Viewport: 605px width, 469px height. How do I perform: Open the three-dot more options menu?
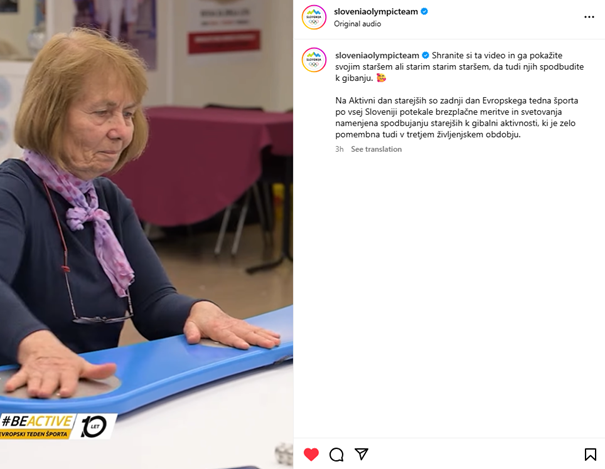(589, 17)
